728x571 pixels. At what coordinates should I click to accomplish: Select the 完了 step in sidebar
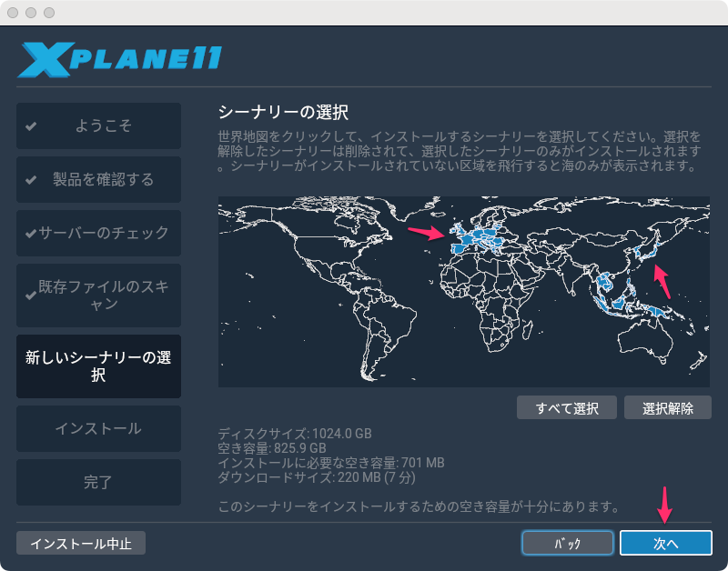[x=98, y=482]
